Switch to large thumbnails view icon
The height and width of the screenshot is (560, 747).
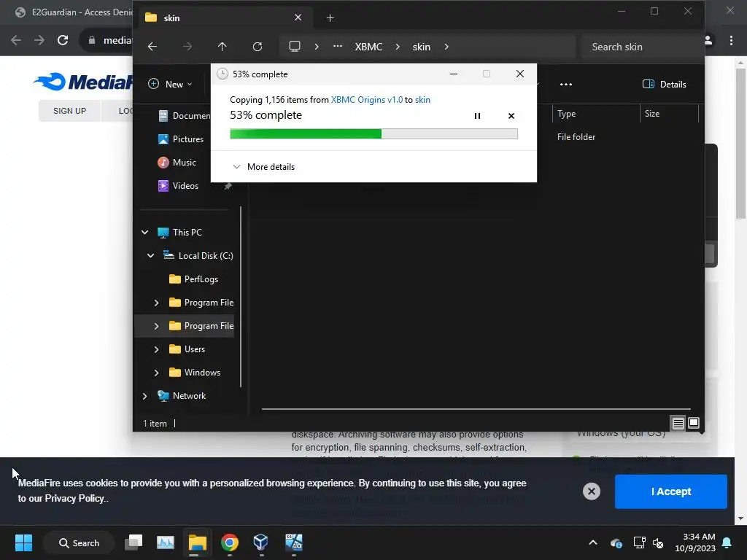[x=694, y=423]
